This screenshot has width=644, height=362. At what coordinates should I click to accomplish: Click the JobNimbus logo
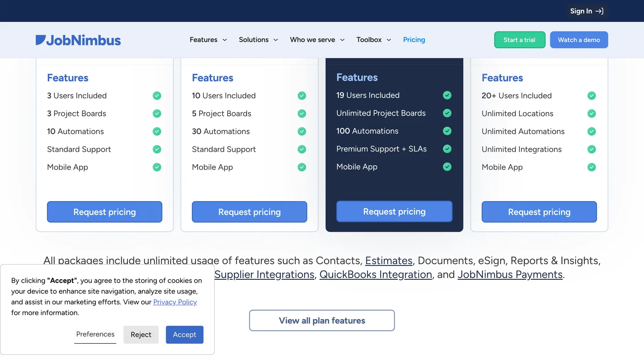[78, 40]
